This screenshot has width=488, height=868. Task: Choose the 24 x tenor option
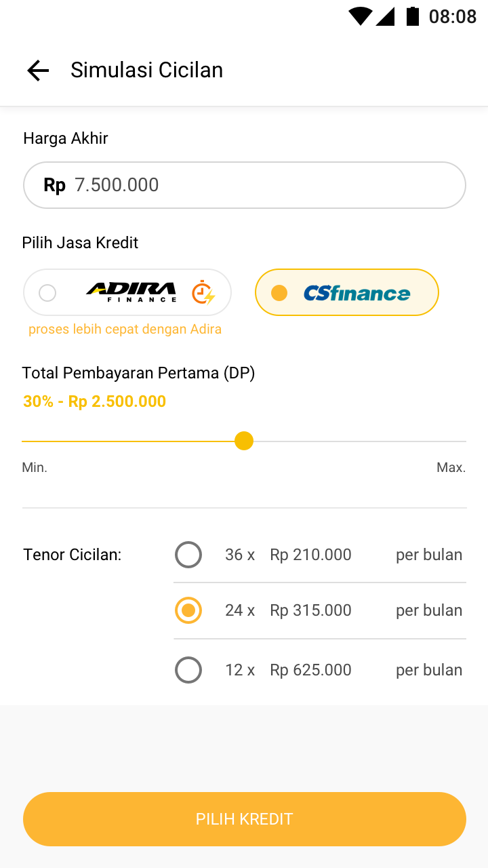click(x=188, y=610)
